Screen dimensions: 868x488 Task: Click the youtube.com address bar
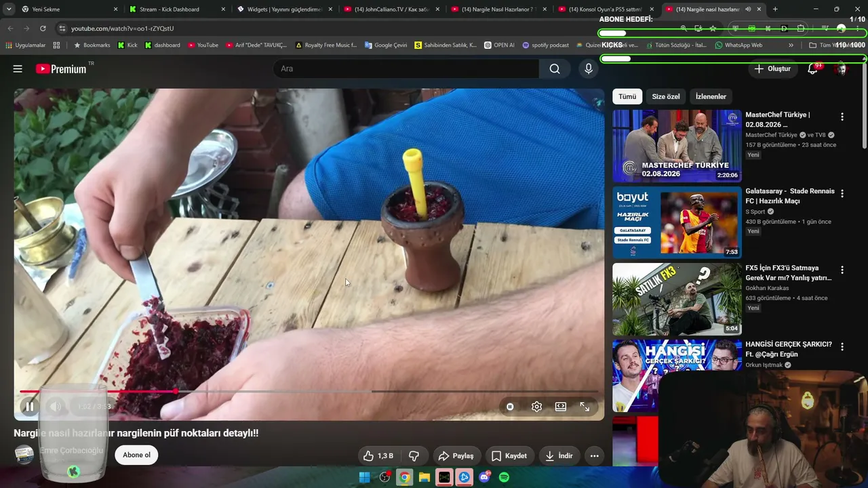coord(366,28)
